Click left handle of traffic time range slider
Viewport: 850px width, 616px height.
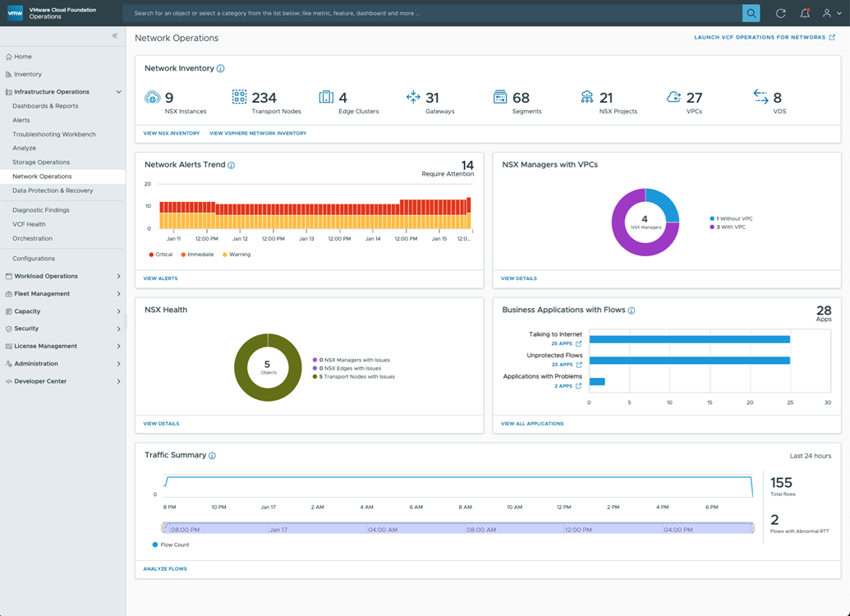(163, 528)
